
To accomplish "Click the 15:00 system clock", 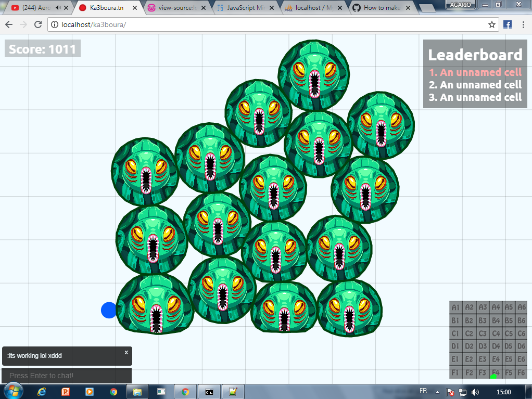I will tap(503, 392).
